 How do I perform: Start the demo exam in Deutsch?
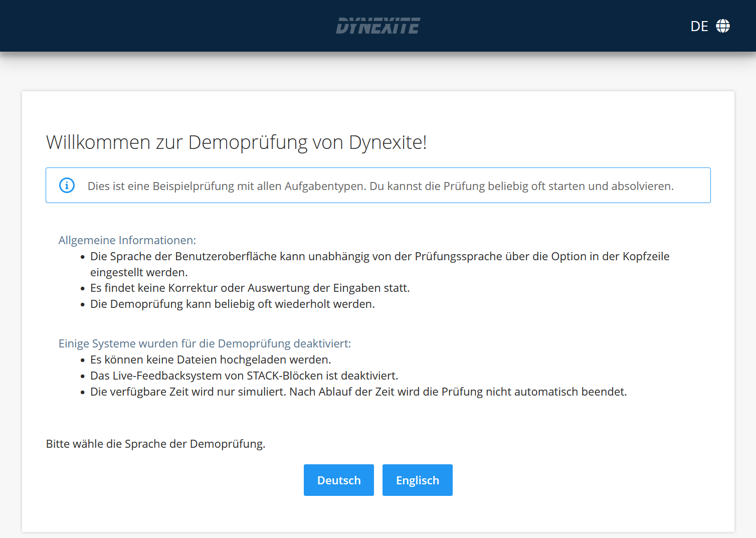[x=339, y=480]
